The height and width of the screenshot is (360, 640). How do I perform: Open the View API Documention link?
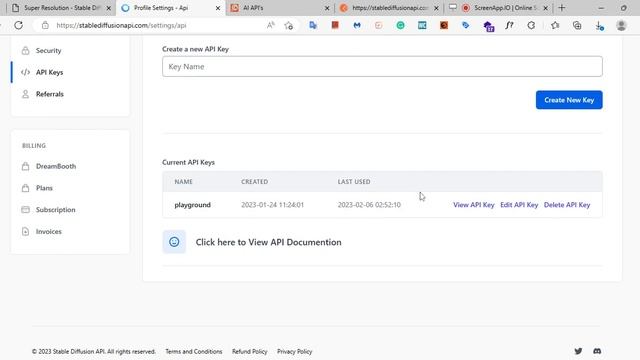pyautogui.click(x=269, y=242)
